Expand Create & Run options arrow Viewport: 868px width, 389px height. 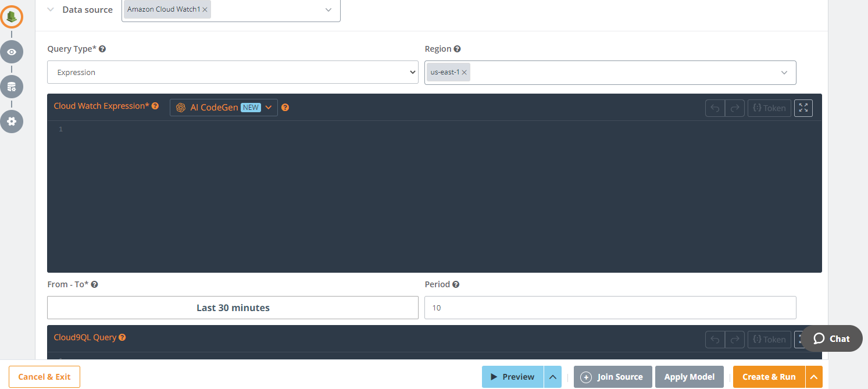tap(814, 377)
